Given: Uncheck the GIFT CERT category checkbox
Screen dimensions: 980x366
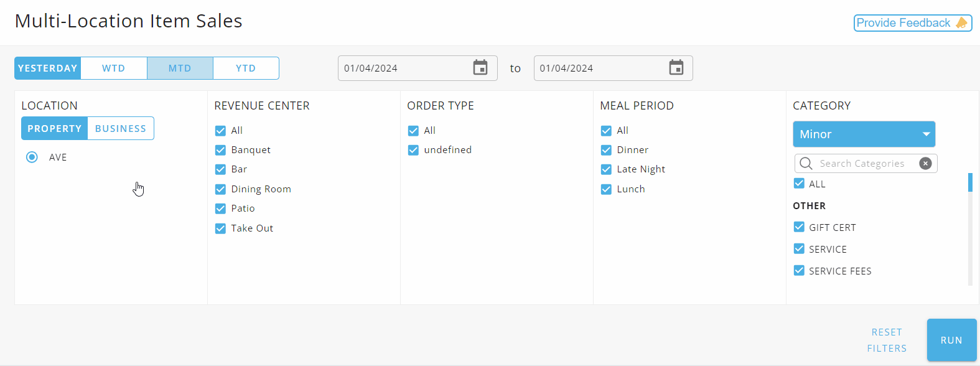Looking at the screenshot, I should pos(799,227).
